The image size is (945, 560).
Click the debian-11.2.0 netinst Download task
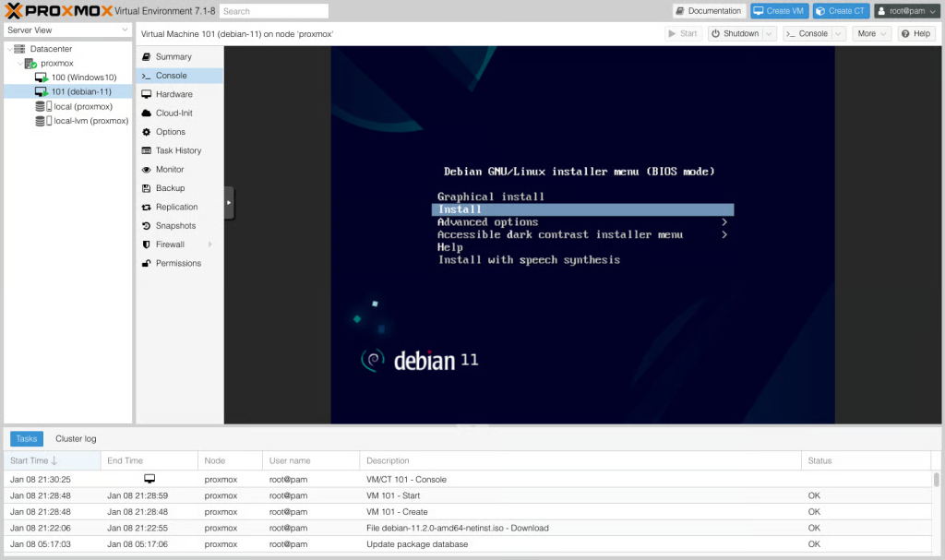click(468, 528)
